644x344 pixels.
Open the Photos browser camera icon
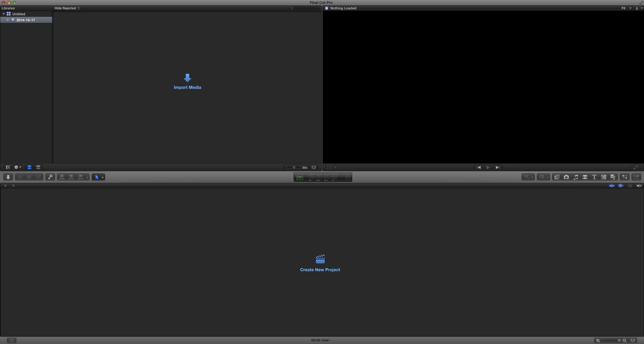coord(566,177)
